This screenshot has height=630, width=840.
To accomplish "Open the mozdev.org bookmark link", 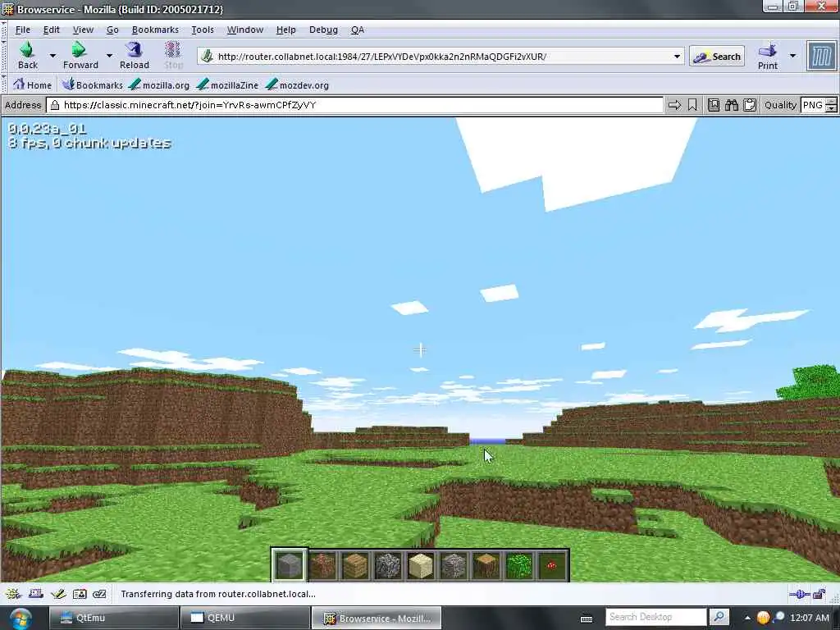I will point(297,84).
